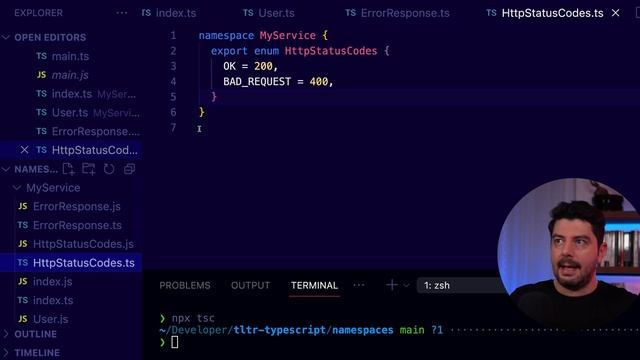Switch to the ErrorResponse.ts editor tab
This screenshot has width=640, height=360.
[x=397, y=13]
